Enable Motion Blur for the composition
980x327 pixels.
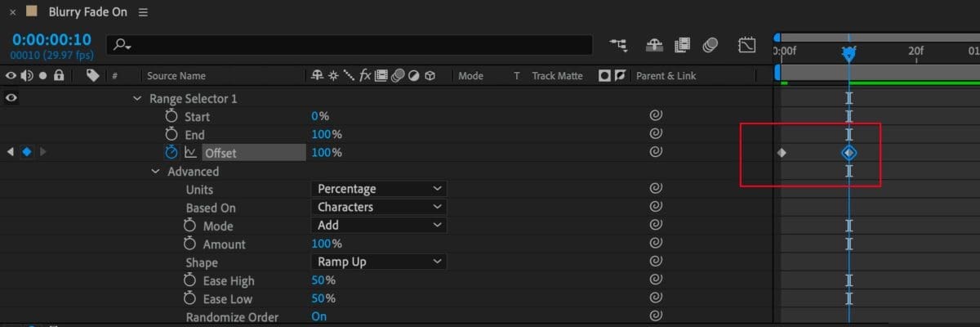[x=710, y=44]
